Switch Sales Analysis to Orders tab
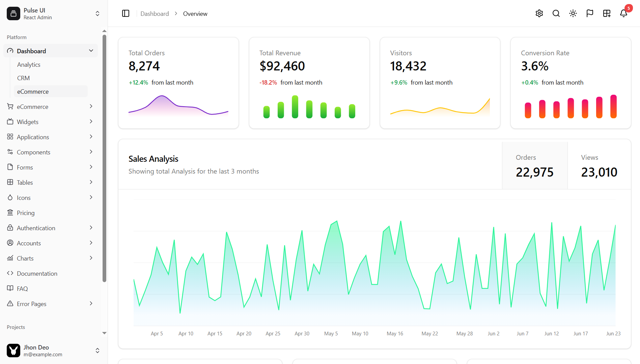The width and height of the screenshot is (640, 364). [535, 165]
